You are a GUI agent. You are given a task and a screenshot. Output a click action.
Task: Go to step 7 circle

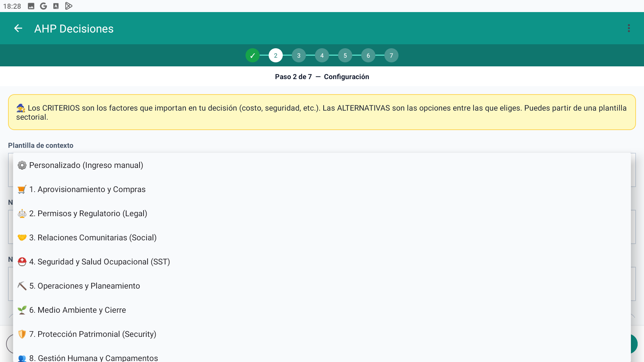point(391,55)
